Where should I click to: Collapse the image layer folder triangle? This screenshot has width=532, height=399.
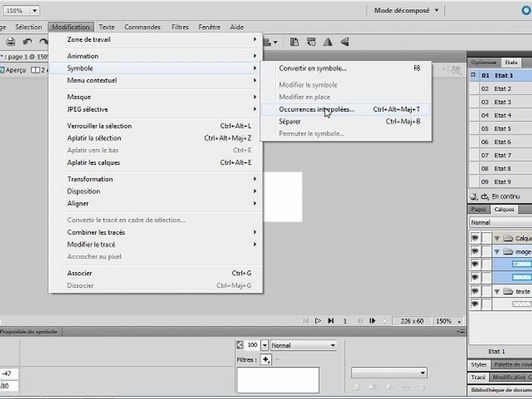(497, 252)
